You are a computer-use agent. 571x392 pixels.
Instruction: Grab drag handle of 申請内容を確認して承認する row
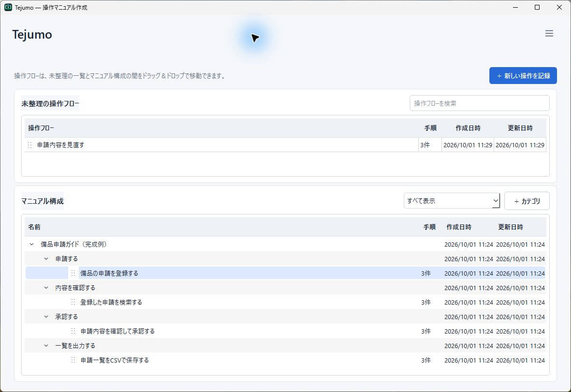click(x=73, y=331)
